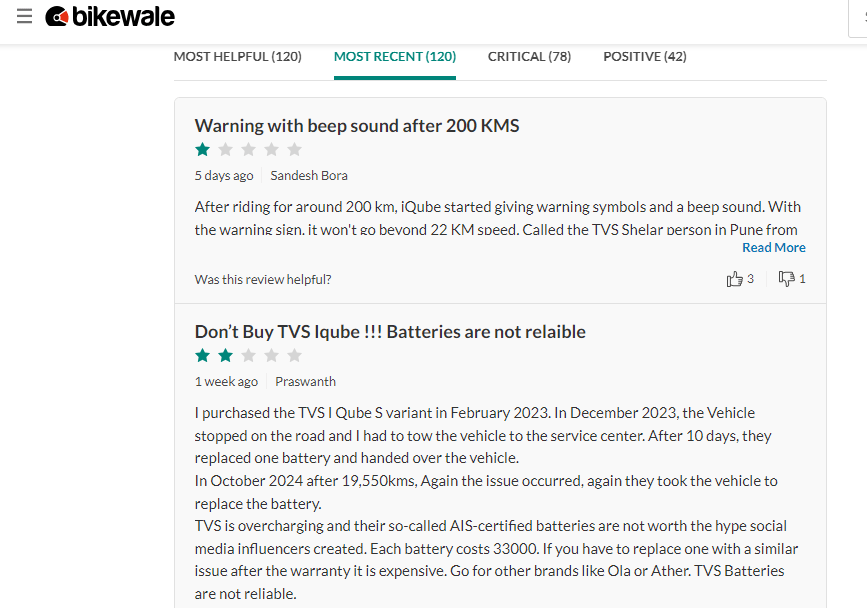Click the second filled star on Praswanth's review

(x=226, y=356)
